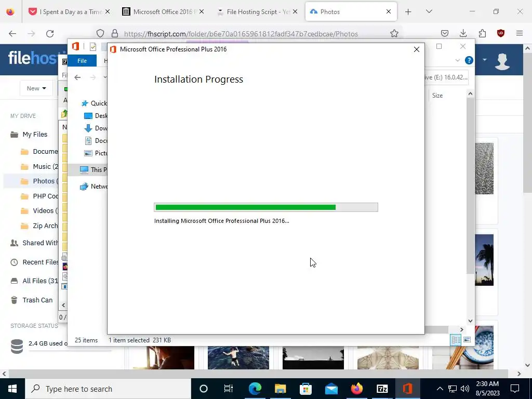
Task: Select Pictures in Explorer navigation pane
Action: [96, 153]
